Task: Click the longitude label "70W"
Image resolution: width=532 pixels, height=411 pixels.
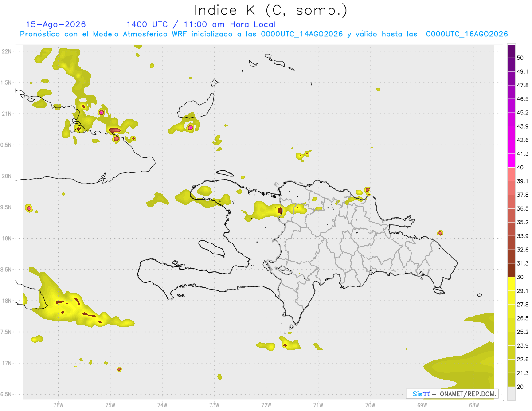Action: [370, 404]
